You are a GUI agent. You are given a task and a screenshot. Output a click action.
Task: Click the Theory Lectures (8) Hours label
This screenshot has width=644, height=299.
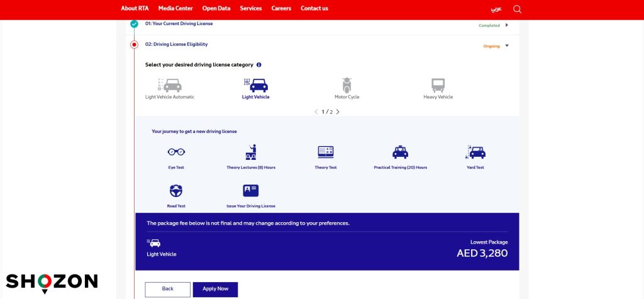[251, 167]
